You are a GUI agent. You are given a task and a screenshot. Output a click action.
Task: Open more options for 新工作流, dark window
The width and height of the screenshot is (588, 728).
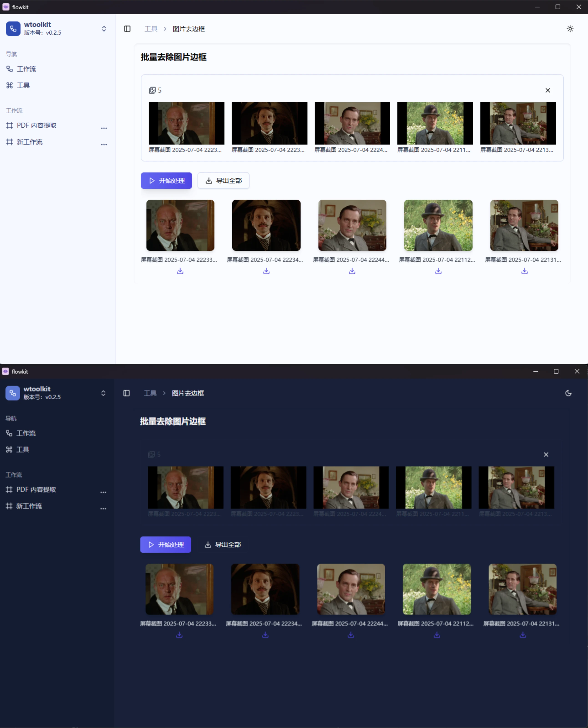pos(103,509)
